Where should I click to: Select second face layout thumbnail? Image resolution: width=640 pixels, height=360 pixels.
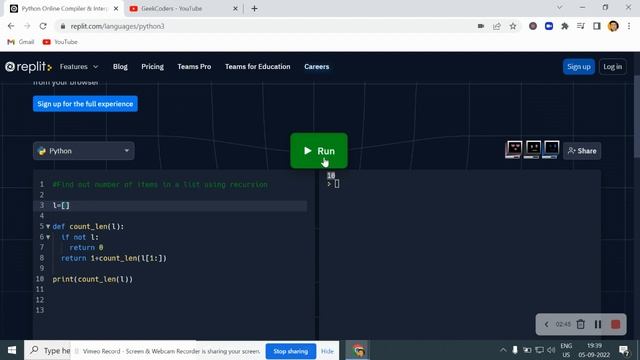(x=532, y=149)
